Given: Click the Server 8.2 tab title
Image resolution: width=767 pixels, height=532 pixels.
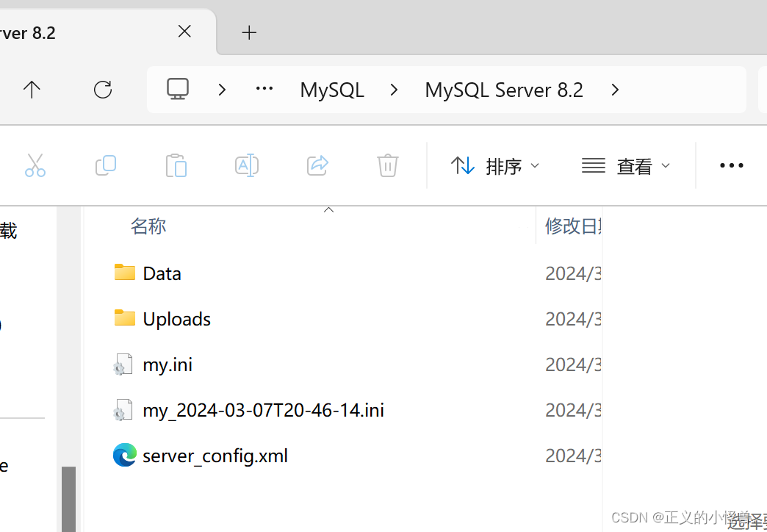Looking at the screenshot, I should pyautogui.click(x=27, y=33).
